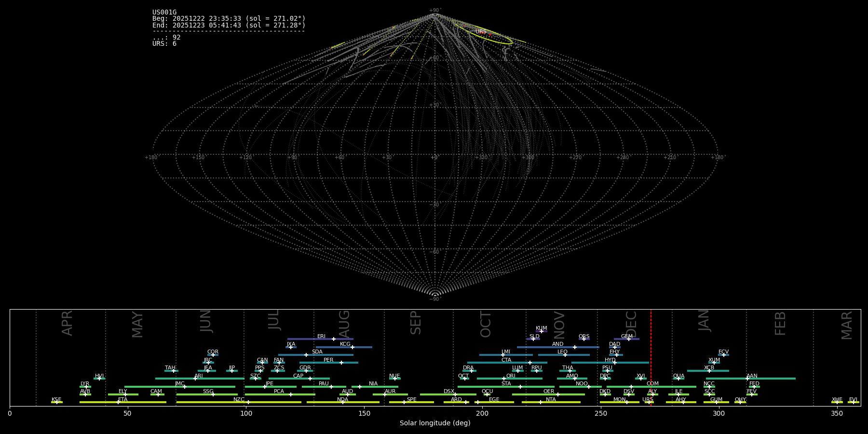Image resolution: width=868 pixels, height=434 pixels.
Task: Select the LYR shower label
Action: point(85,384)
